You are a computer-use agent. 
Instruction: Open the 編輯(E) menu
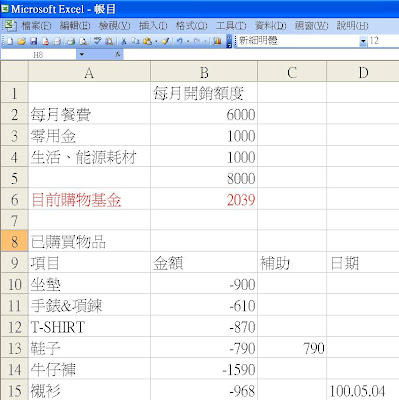pyautogui.click(x=75, y=25)
